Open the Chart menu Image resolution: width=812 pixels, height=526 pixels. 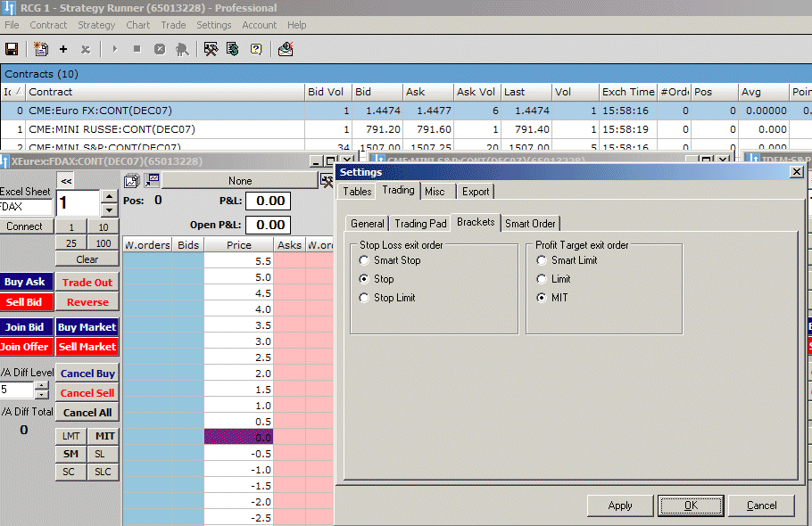137,25
